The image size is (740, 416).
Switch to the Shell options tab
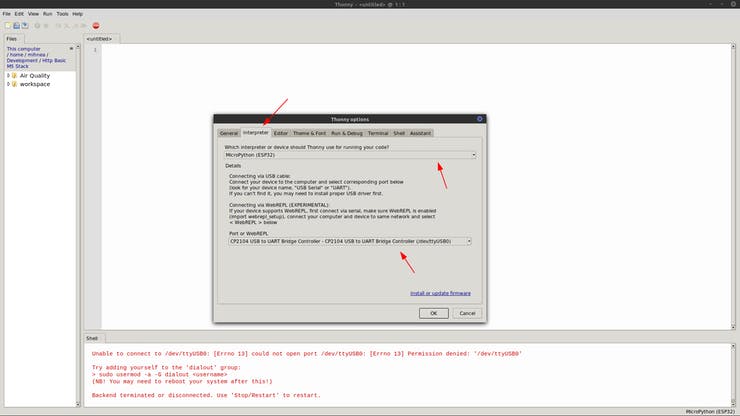(399, 133)
